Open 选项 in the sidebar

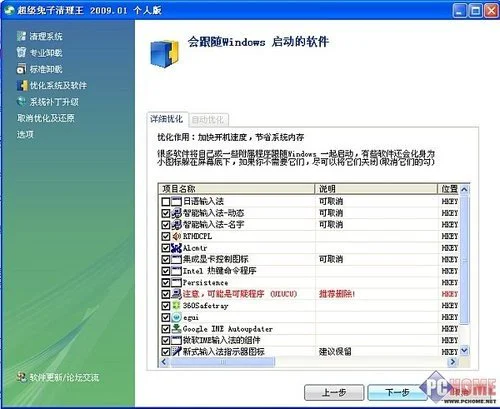(25, 134)
